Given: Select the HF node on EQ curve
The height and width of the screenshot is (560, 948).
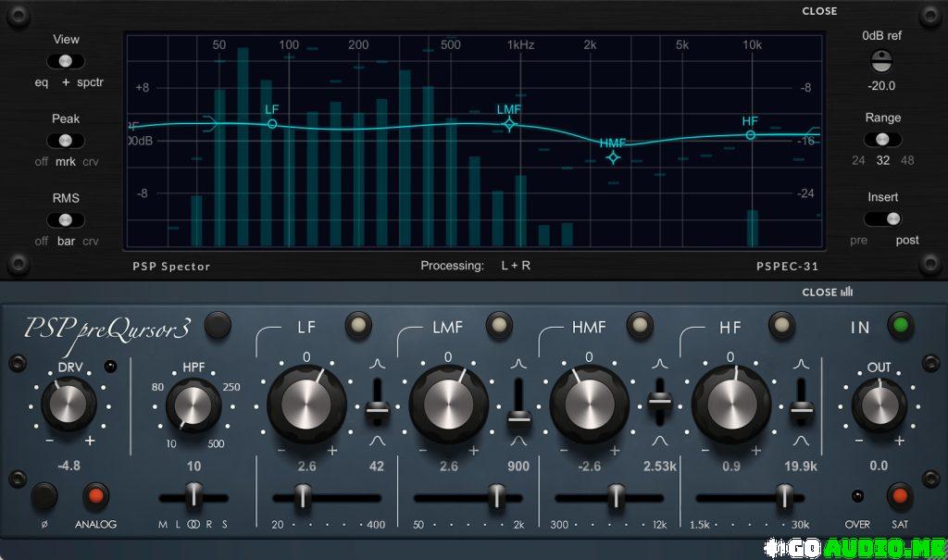Looking at the screenshot, I should (750, 135).
